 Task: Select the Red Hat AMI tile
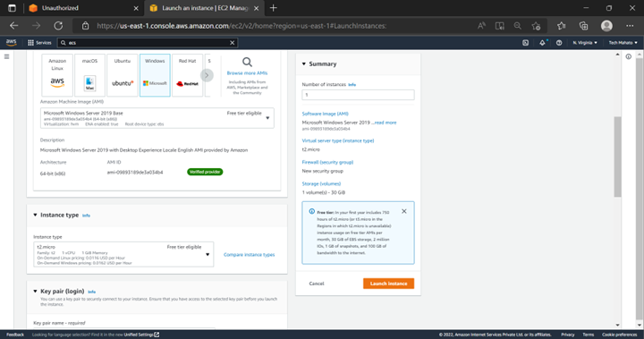point(187,75)
